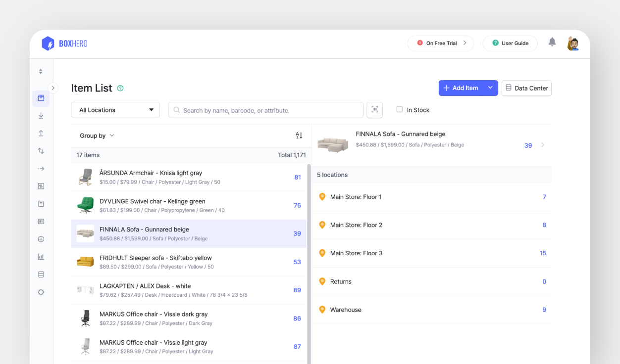Click the barcode scan icon beside search
The height and width of the screenshot is (364, 620).
(374, 110)
